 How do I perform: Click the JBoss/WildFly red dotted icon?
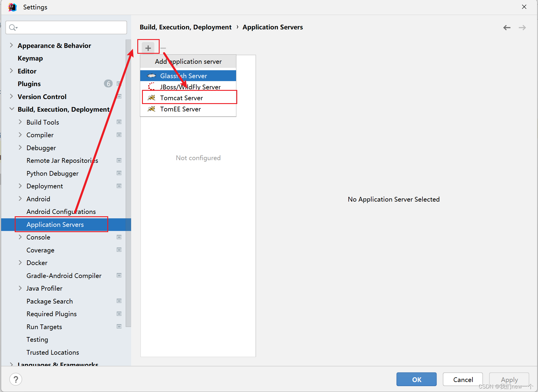click(151, 87)
